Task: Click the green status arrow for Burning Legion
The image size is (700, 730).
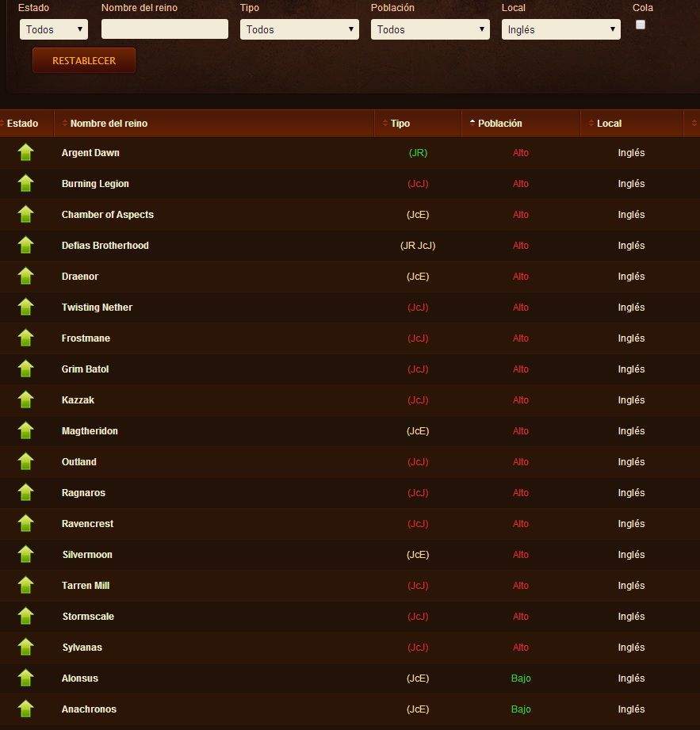Action: (x=25, y=183)
